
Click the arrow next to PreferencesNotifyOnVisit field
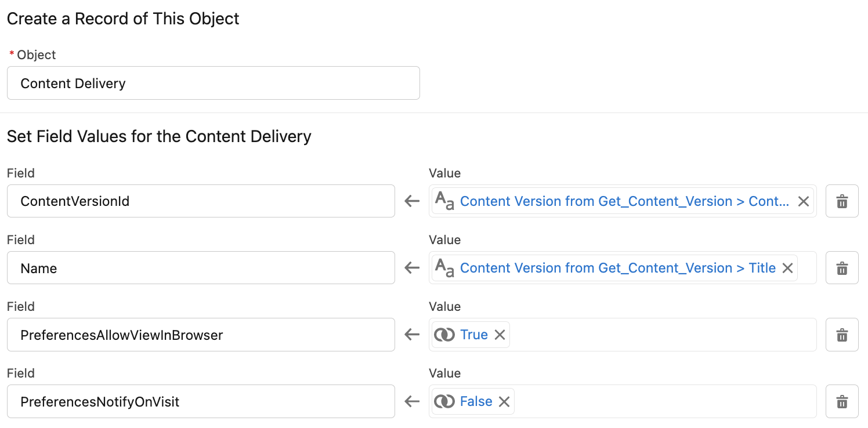click(412, 401)
